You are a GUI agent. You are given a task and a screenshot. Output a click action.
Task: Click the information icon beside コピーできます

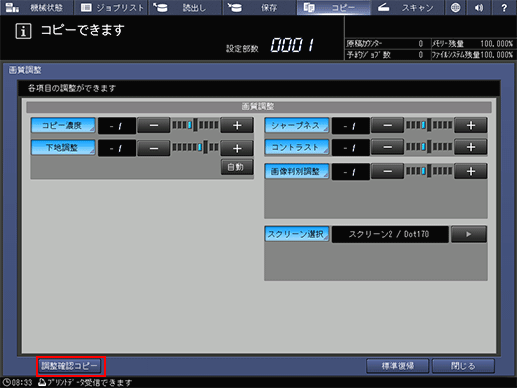coord(23,31)
